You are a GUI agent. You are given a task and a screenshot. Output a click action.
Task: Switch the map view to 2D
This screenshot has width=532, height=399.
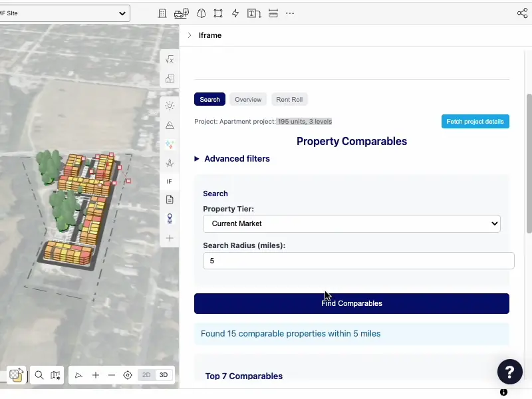coord(146,374)
